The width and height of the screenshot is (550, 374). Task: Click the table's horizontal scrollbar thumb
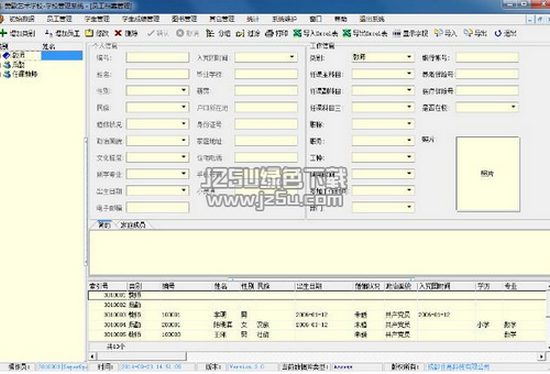[x=142, y=356]
